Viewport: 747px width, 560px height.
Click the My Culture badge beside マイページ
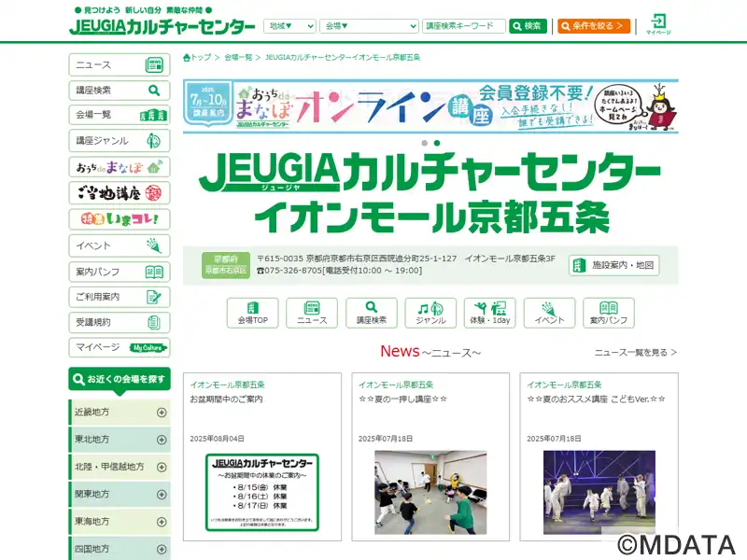pyautogui.click(x=148, y=347)
